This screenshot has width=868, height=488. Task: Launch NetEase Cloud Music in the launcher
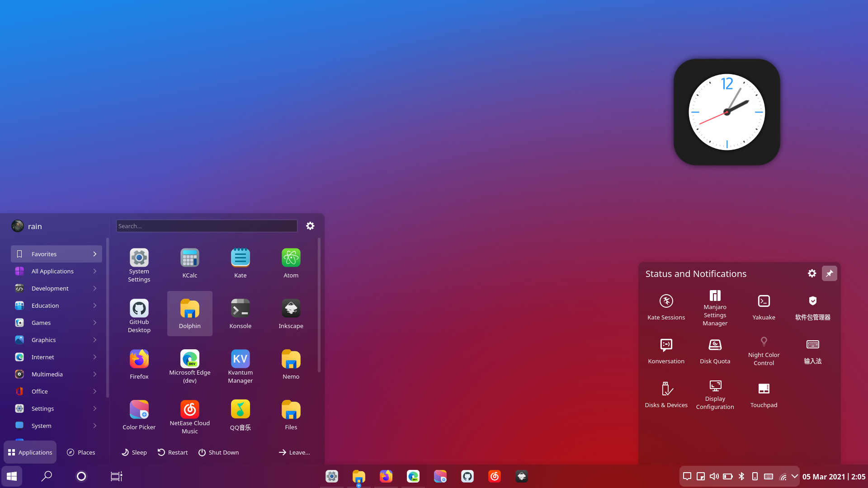pos(189,415)
